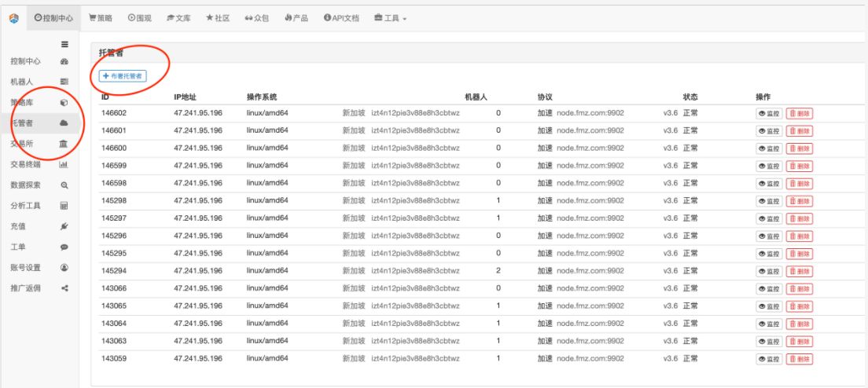
Task: Go to 交易终端 in the sidebar
Action: 25,164
